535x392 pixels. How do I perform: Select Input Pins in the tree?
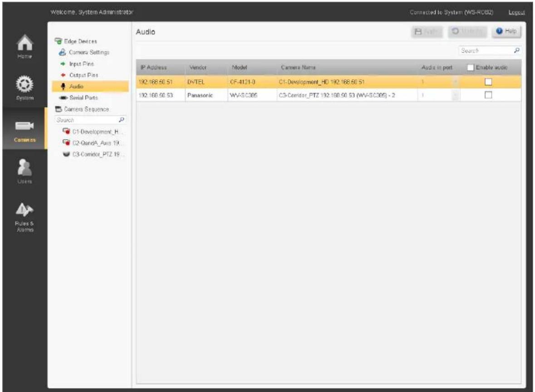(82, 64)
